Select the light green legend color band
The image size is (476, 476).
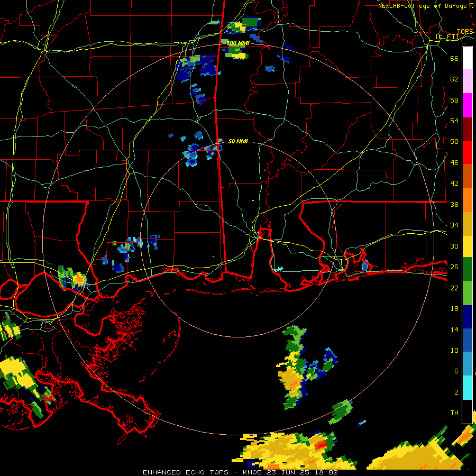point(467,293)
